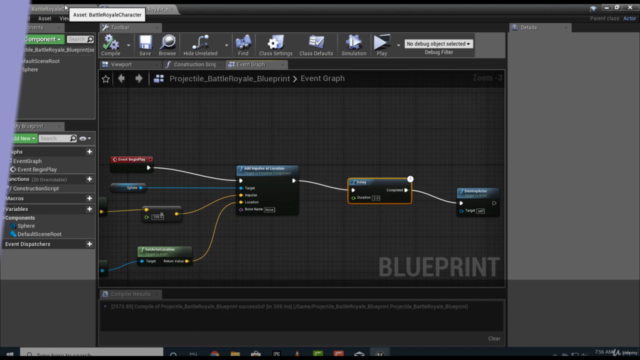Open Class Defaults
Image resolution: width=640 pixels, height=360 pixels.
click(x=316, y=45)
